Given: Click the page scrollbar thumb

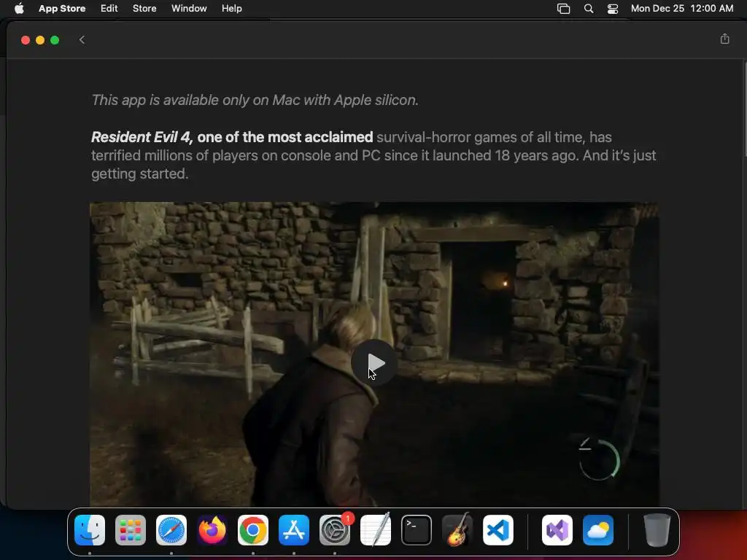Looking at the screenshot, I should tap(745, 109).
